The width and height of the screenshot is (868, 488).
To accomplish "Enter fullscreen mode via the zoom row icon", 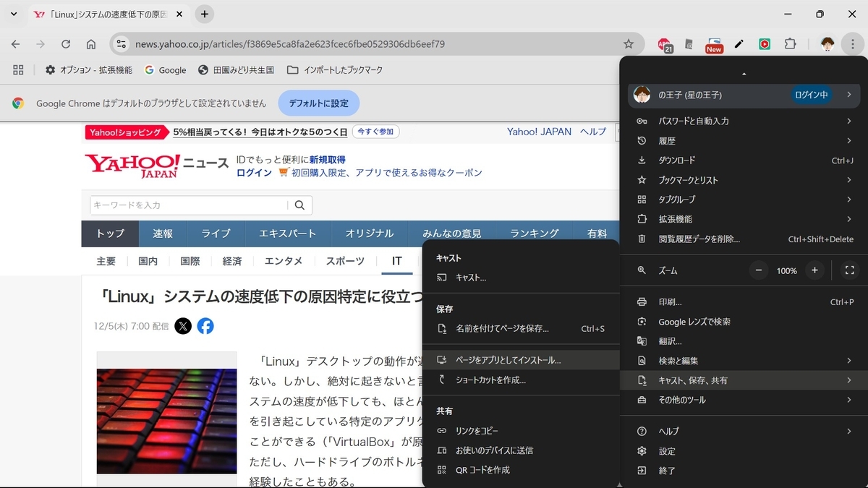I will (x=850, y=270).
